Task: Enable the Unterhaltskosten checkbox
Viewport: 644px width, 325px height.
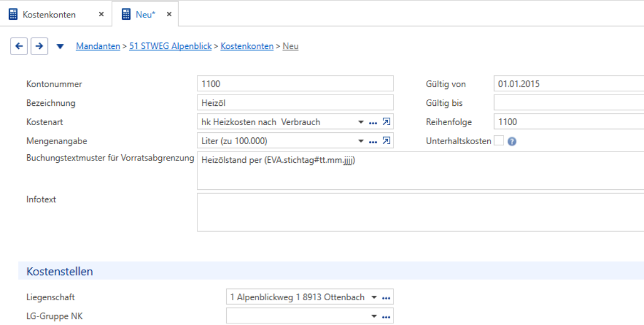Action: (x=499, y=141)
